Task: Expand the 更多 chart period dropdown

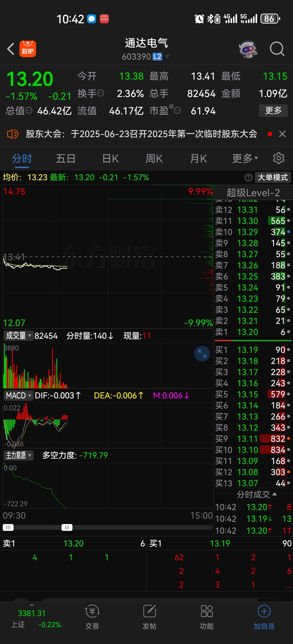Action: (245, 159)
